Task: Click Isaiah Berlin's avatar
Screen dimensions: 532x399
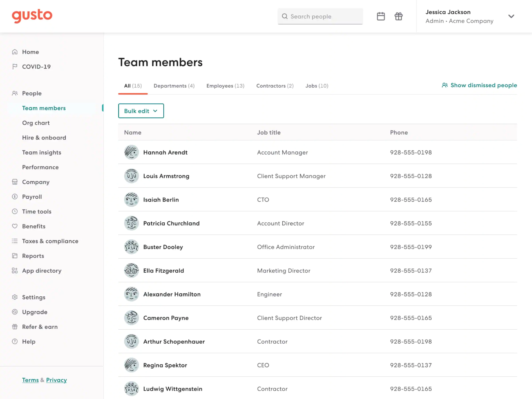Action: (x=131, y=200)
